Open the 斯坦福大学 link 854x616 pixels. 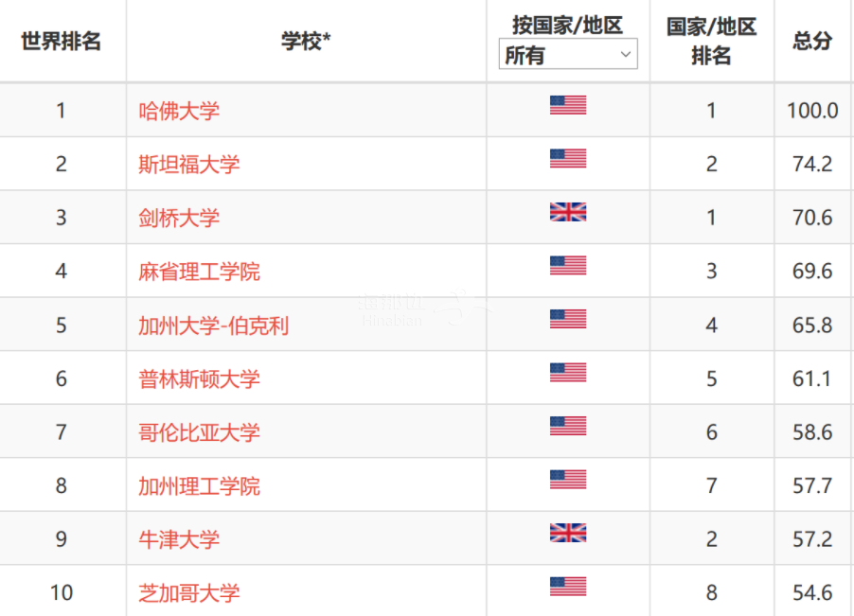click(189, 165)
